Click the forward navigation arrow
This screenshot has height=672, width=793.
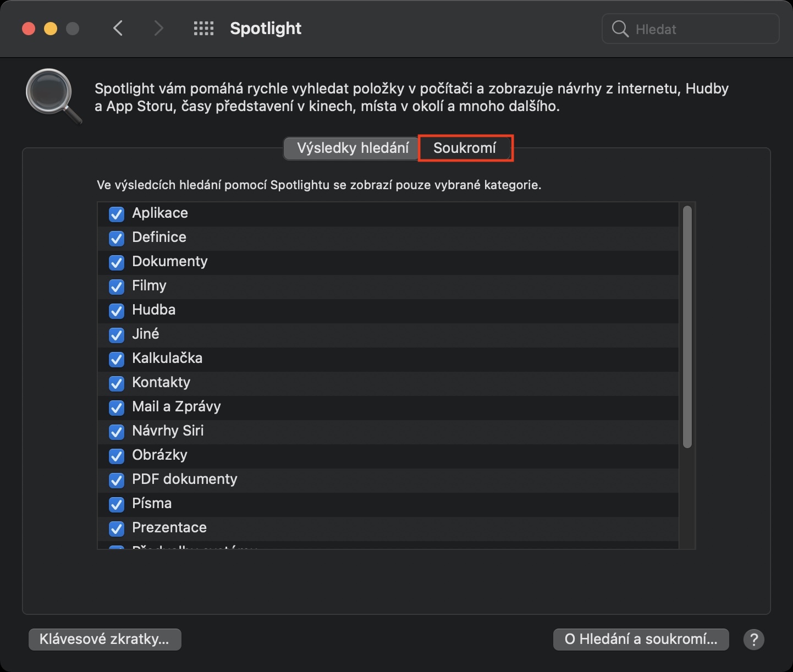[158, 29]
